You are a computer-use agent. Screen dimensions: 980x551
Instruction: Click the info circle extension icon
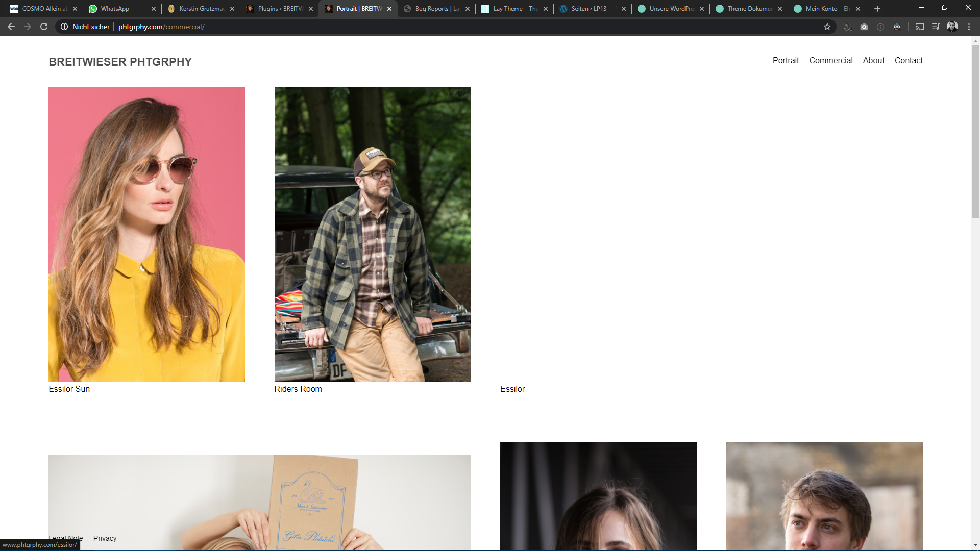point(880,27)
